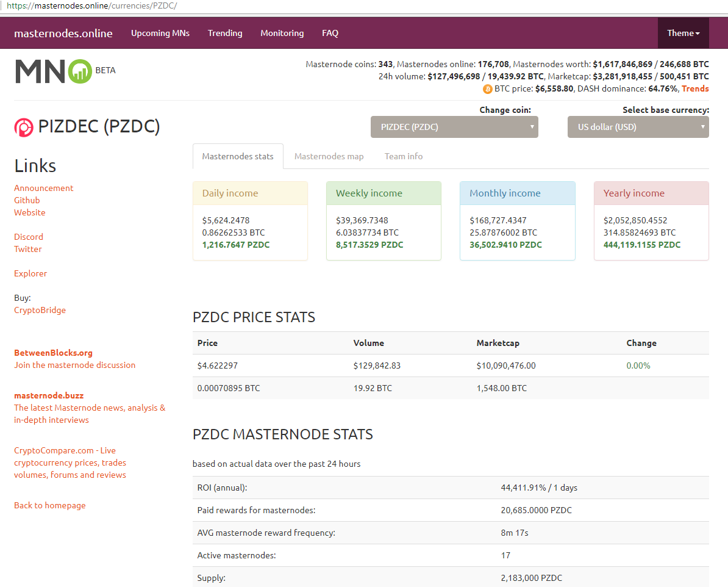
Task: Open the US dollar base currency dropdown
Action: click(638, 127)
